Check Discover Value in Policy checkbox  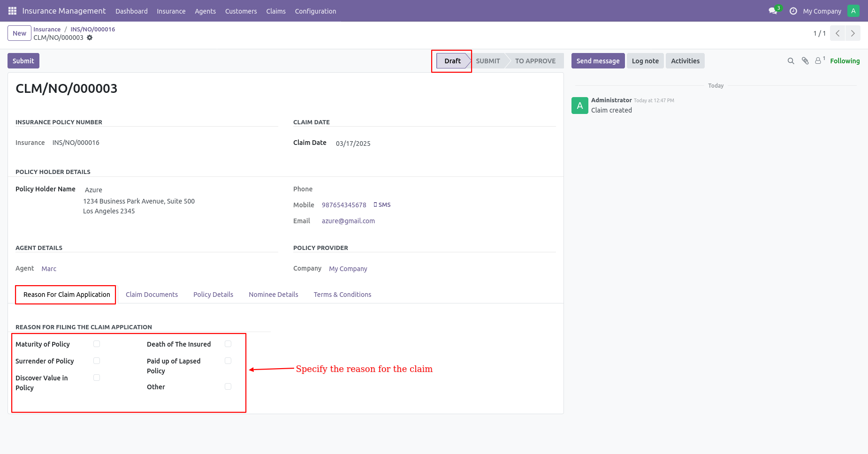coord(97,378)
